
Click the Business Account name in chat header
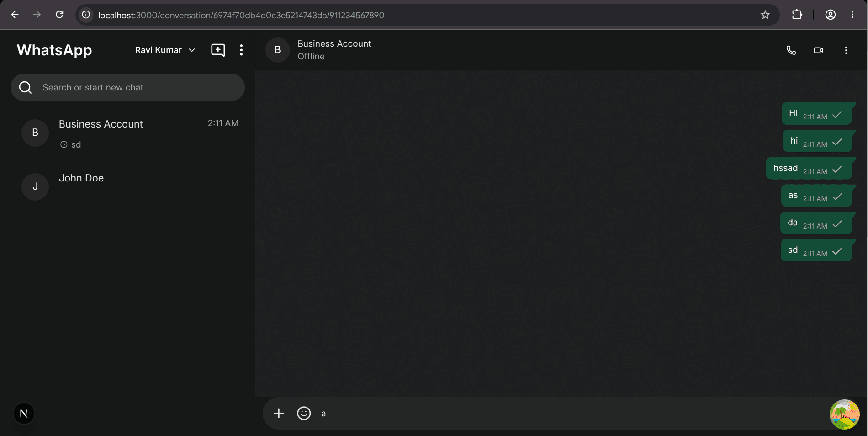point(334,43)
